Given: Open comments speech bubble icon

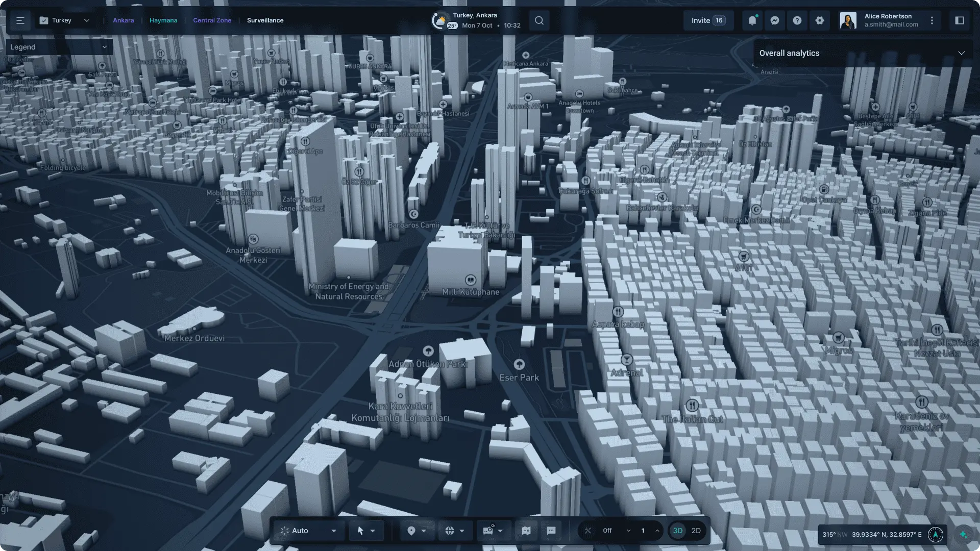Looking at the screenshot, I should click(551, 531).
